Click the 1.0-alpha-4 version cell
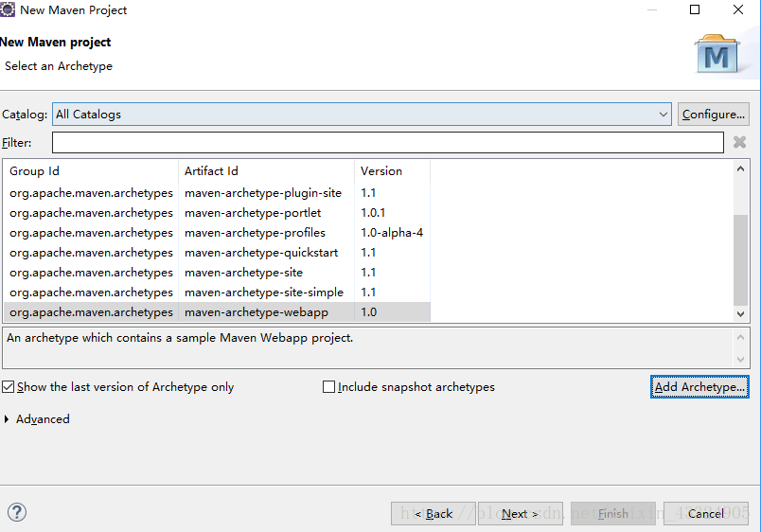 click(x=392, y=233)
